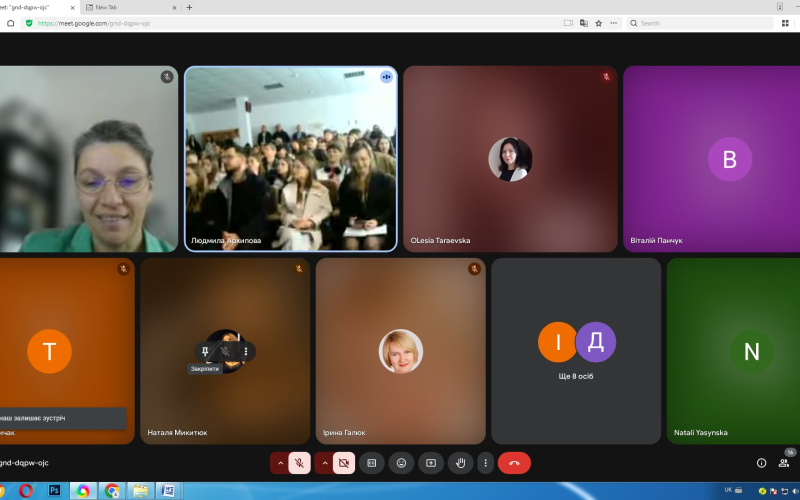Open more options three-dot menu in call bar
This screenshot has height=500, width=800.
tap(486, 463)
